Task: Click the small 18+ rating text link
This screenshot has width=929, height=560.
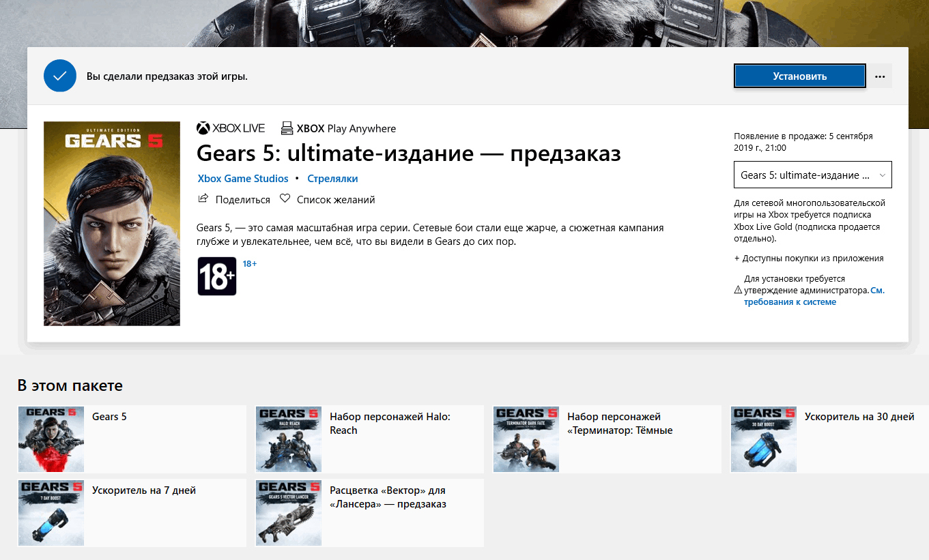Action: click(250, 263)
